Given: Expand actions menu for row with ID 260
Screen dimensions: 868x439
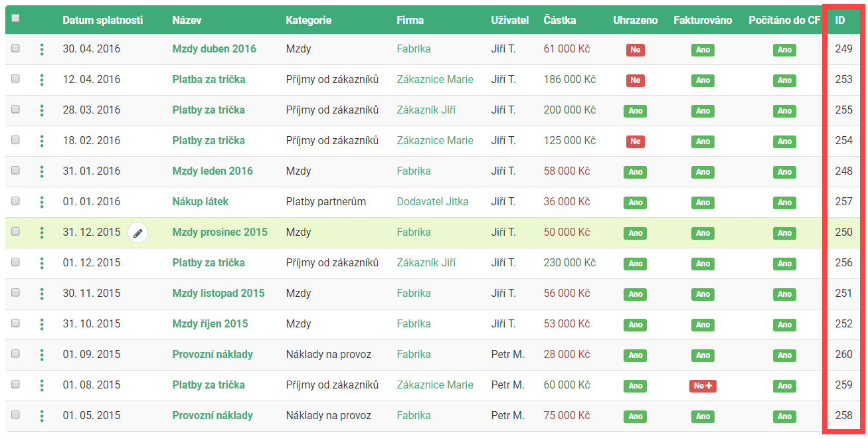Looking at the screenshot, I should point(42,355).
